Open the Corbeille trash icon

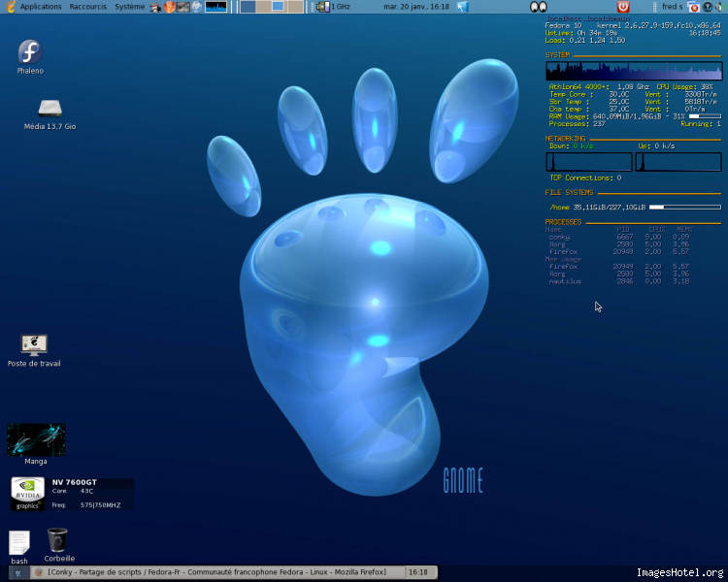tap(57, 538)
